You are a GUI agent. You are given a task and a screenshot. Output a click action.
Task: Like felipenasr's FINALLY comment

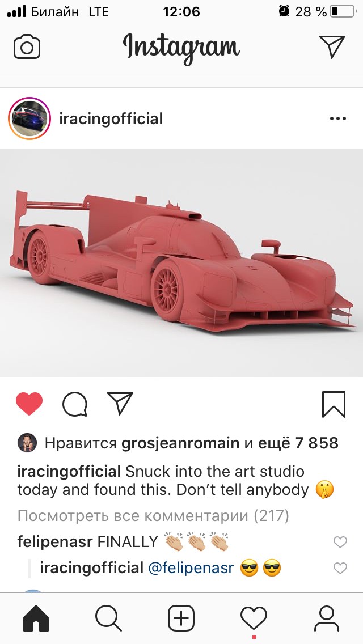[x=340, y=542]
